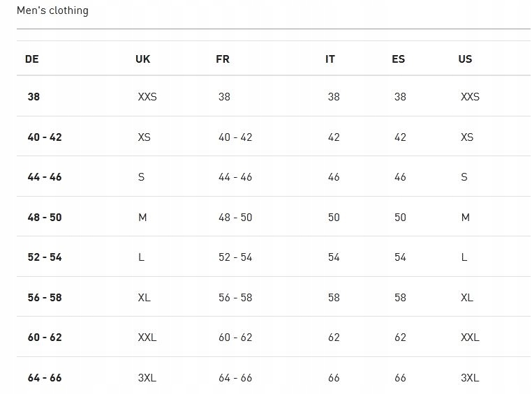This screenshot has height=394, width=532.
Task: Select FR size 52 - 54 cell
Action: [235, 257]
